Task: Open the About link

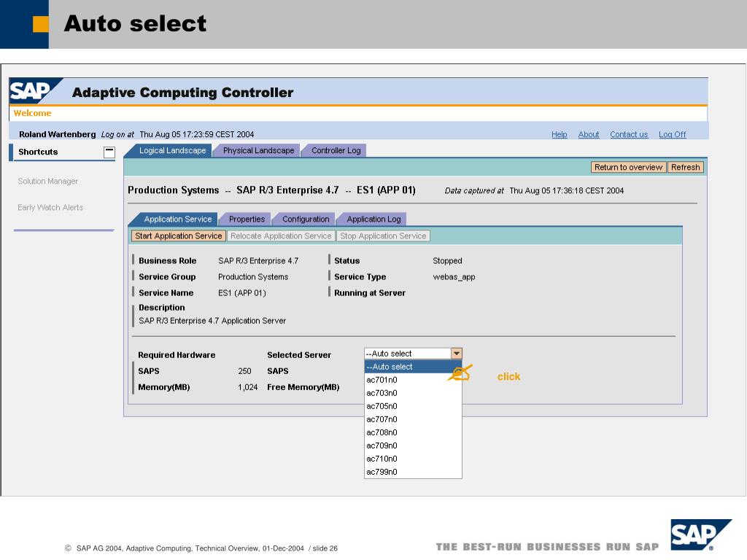Action: (x=589, y=134)
